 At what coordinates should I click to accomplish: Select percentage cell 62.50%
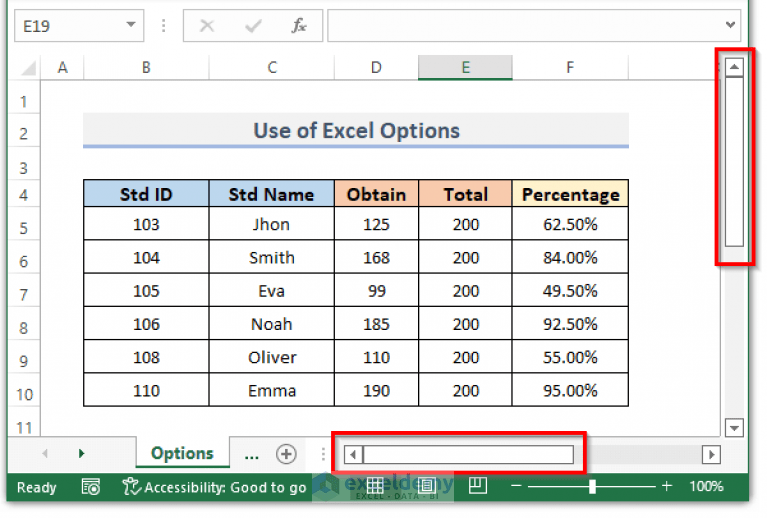point(572,225)
